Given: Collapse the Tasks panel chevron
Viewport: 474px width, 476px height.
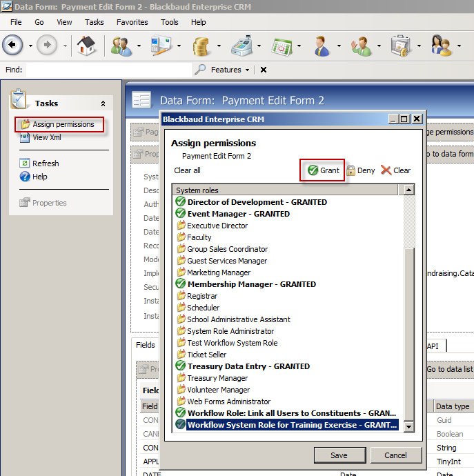Looking at the screenshot, I should [103, 103].
